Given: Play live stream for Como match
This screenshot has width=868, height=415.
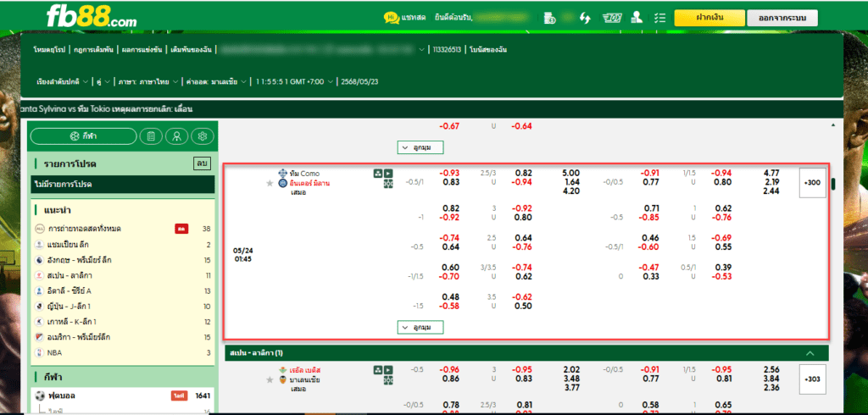Looking at the screenshot, I should 388,173.
